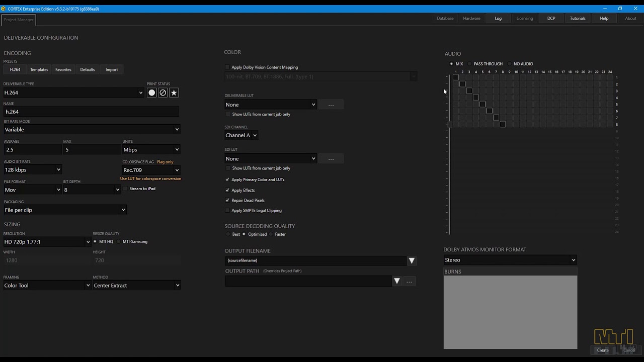Select the filled circle print status icon

coord(152,93)
